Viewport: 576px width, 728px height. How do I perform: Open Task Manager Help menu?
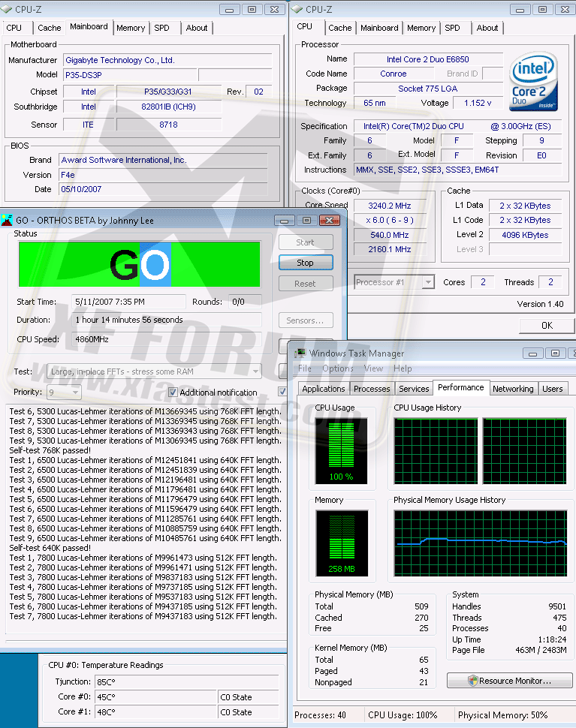coord(403,369)
